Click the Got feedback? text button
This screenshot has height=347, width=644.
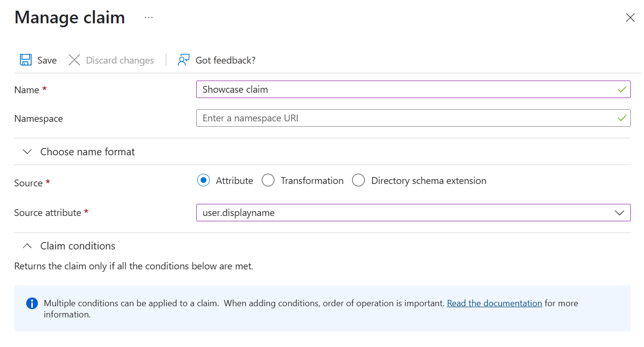pyautogui.click(x=225, y=60)
